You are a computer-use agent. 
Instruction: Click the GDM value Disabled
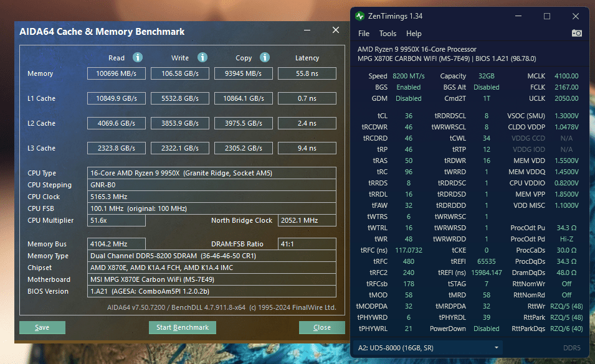tap(408, 98)
